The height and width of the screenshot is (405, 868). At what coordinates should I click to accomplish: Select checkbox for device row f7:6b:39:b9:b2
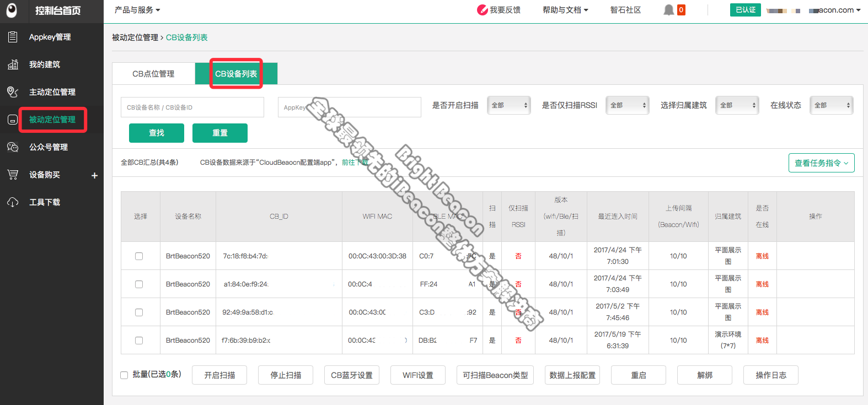[x=139, y=341]
